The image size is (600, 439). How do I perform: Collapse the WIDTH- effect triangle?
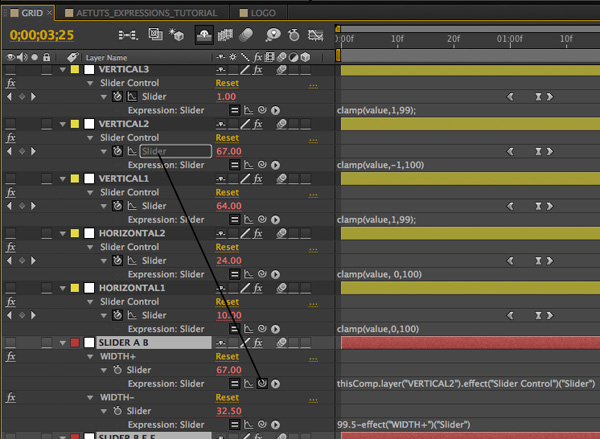tap(90, 398)
